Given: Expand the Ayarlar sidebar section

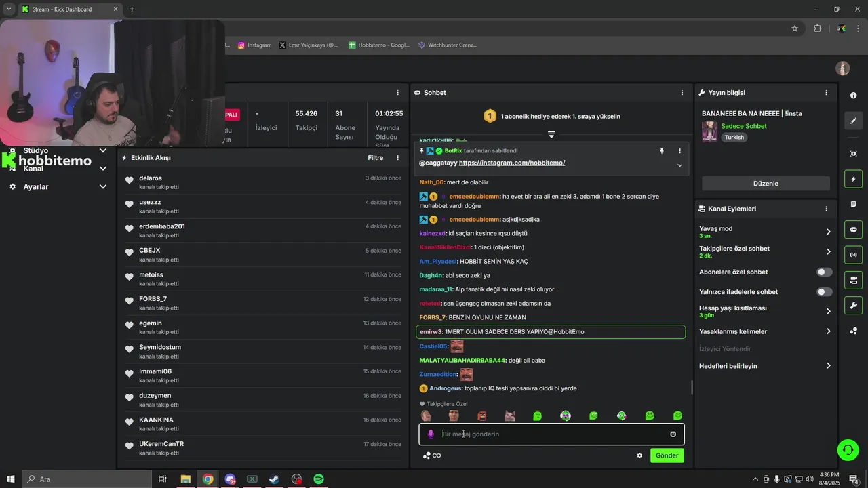Looking at the screenshot, I should (x=58, y=186).
